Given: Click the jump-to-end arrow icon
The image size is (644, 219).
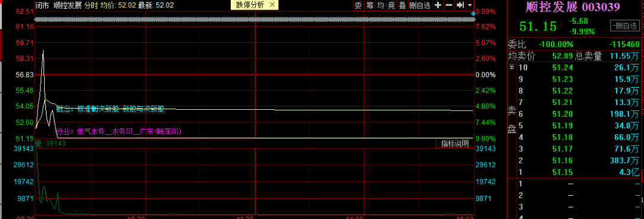Looking at the screenshot, I should [460, 5].
